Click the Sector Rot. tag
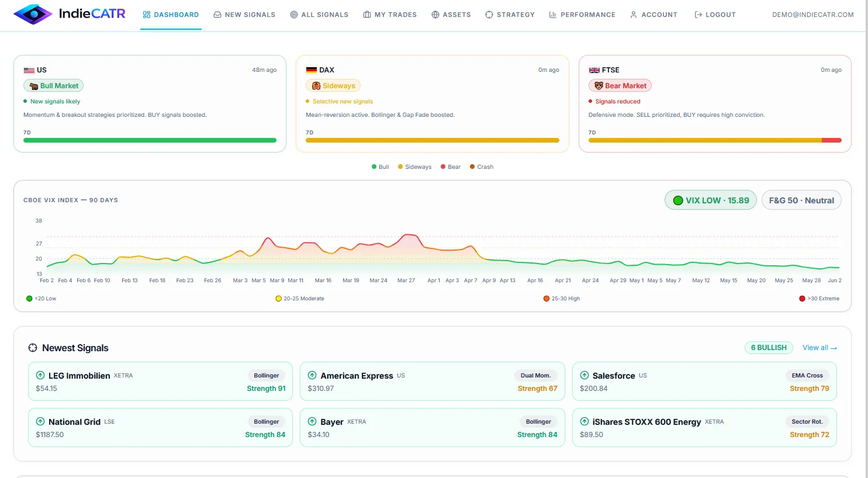Image resolution: width=868 pixels, height=478 pixels. point(807,422)
